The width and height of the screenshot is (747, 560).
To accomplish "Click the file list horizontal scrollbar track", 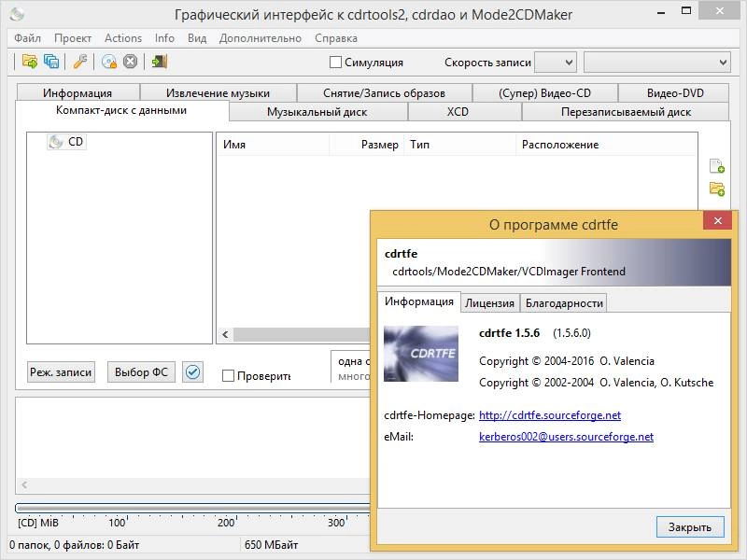I will click(x=302, y=335).
